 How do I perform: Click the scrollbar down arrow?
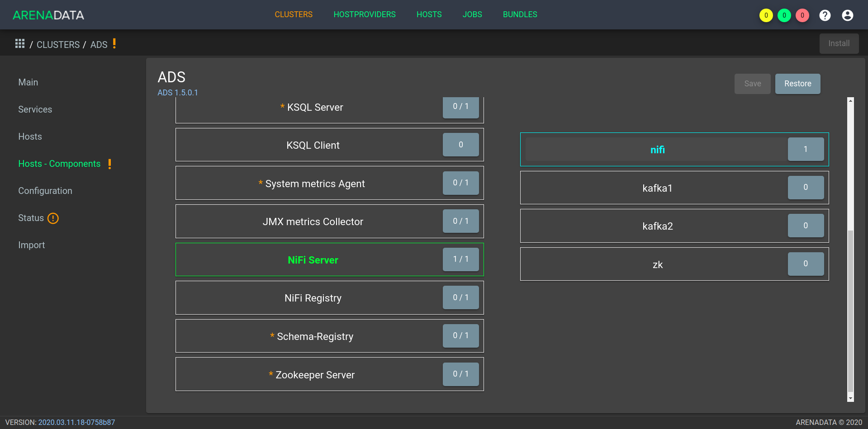pos(850,398)
